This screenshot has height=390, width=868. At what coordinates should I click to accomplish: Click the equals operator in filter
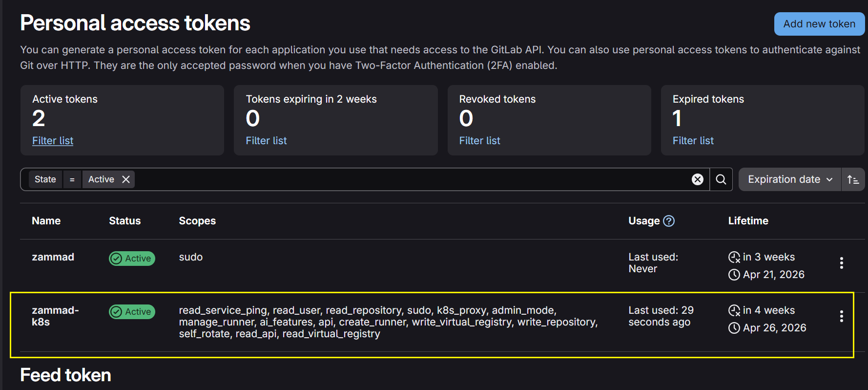pos(72,179)
